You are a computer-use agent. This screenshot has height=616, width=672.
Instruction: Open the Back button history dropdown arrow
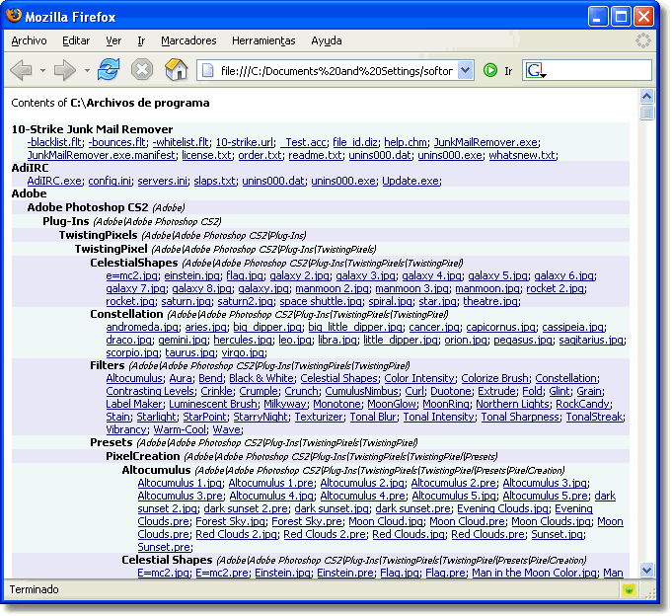coord(42,70)
